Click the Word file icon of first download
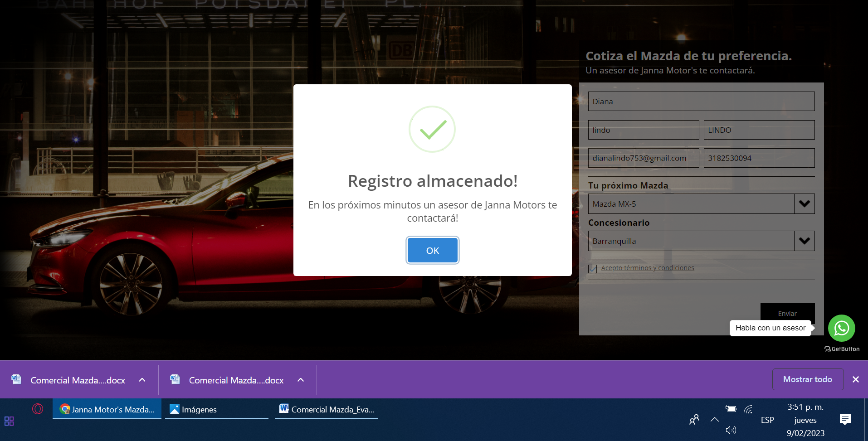 16,379
